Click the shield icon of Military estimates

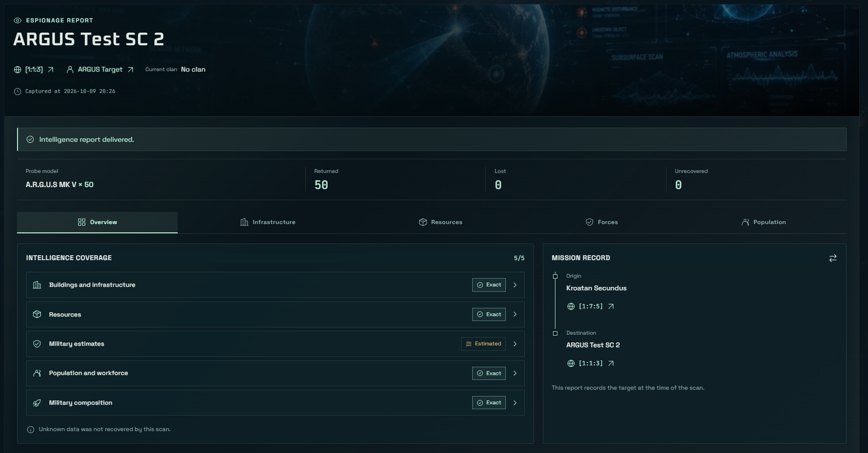[x=37, y=344]
